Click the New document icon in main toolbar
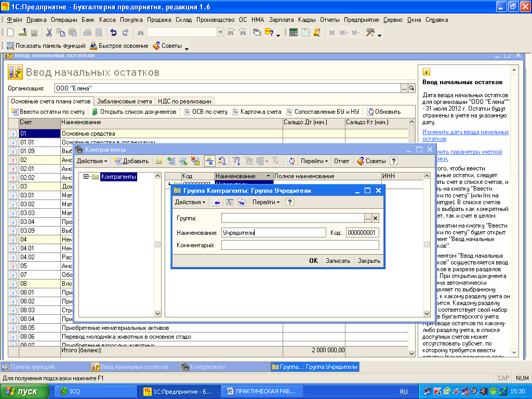This screenshot has width=532, height=399. (10, 33)
